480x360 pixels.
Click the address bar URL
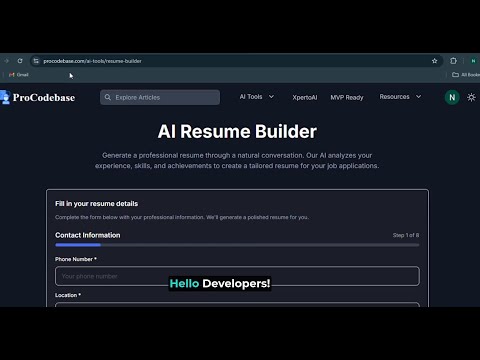pos(92,61)
